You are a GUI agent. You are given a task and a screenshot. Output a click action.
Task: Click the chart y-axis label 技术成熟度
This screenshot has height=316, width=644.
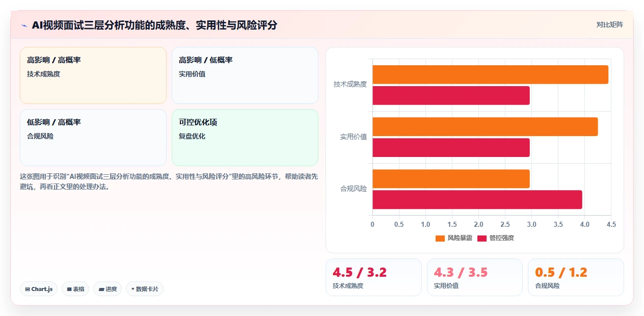click(350, 85)
